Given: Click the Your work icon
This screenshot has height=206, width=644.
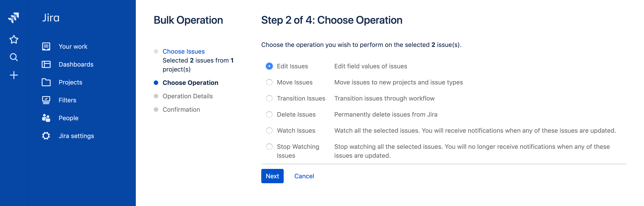Looking at the screenshot, I should pyautogui.click(x=46, y=47).
